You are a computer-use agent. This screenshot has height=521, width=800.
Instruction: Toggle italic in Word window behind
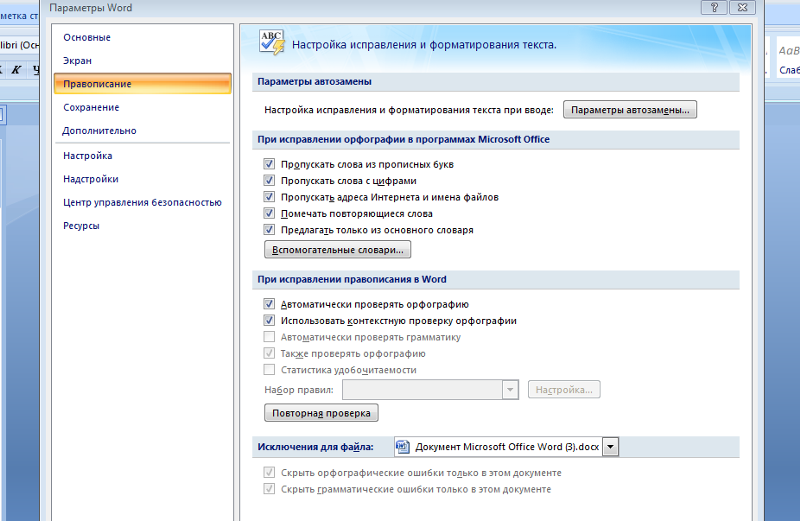(x=17, y=70)
